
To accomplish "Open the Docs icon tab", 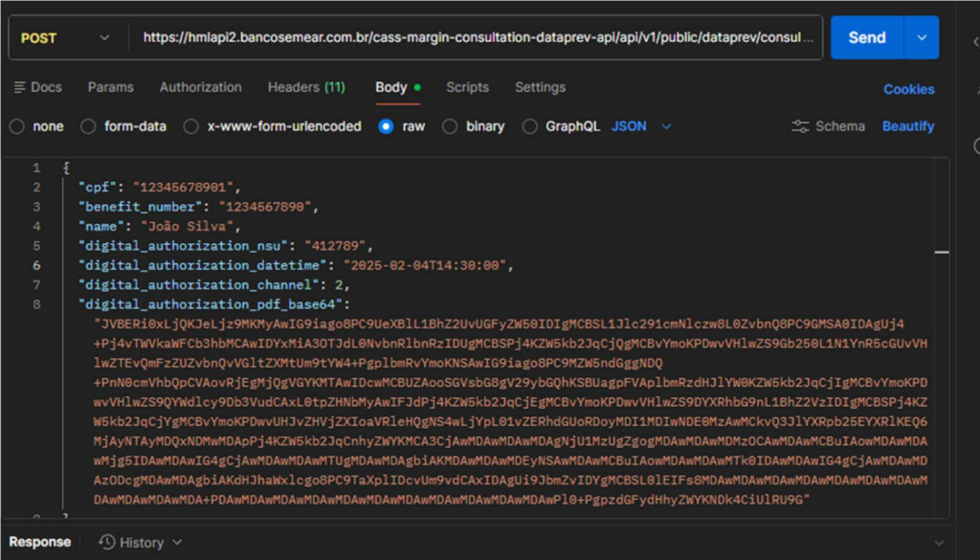I will pos(20,87).
